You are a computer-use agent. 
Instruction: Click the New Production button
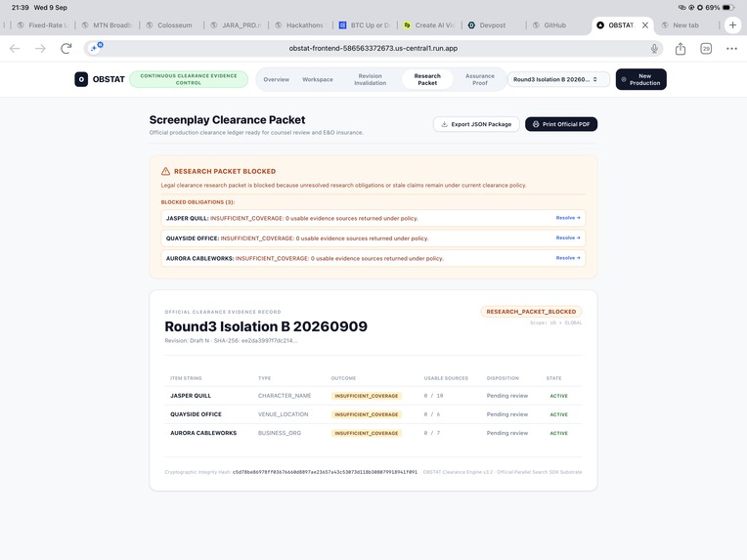click(x=640, y=79)
